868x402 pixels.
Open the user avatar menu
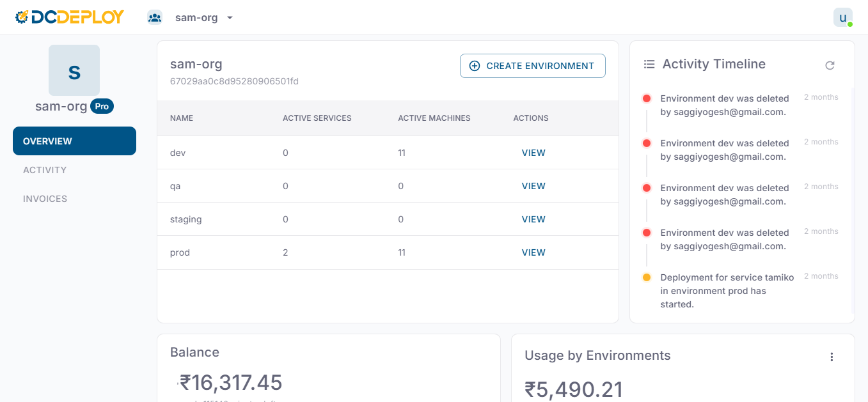843,17
